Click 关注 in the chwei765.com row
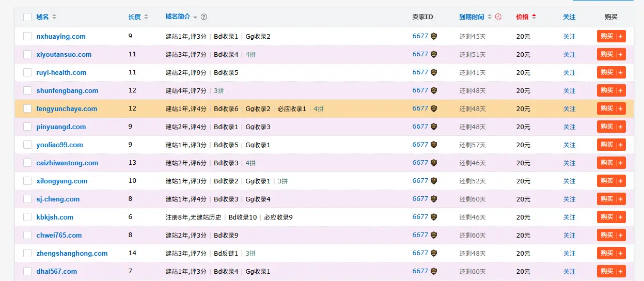Screen dimensions: 644x281 click(569, 236)
